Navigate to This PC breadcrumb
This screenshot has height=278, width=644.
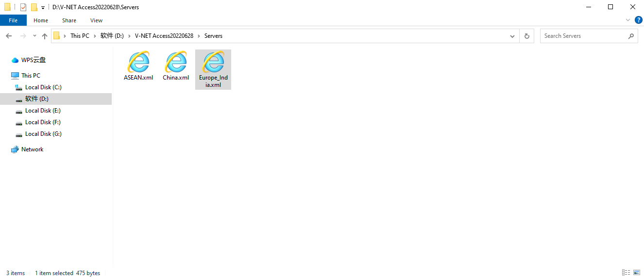(x=80, y=36)
